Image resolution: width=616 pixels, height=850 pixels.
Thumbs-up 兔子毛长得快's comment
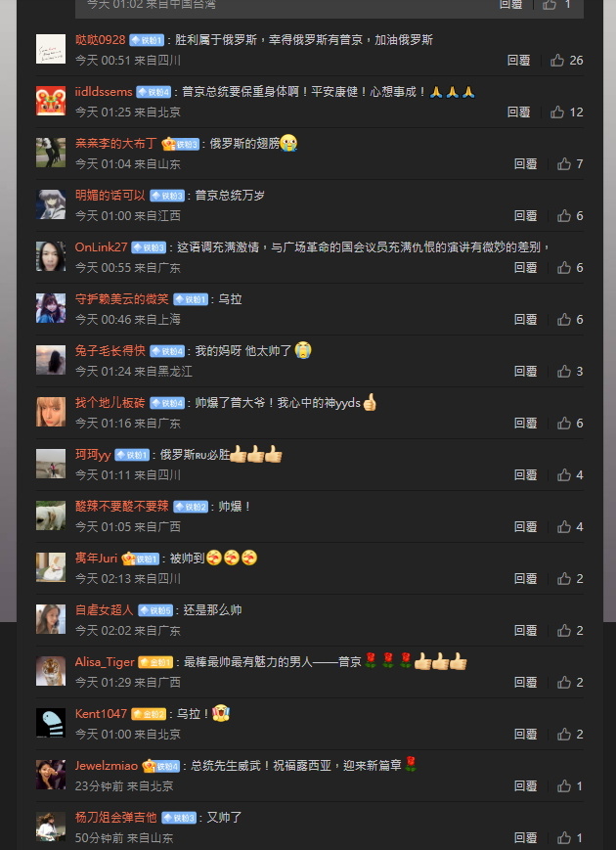pyautogui.click(x=564, y=372)
